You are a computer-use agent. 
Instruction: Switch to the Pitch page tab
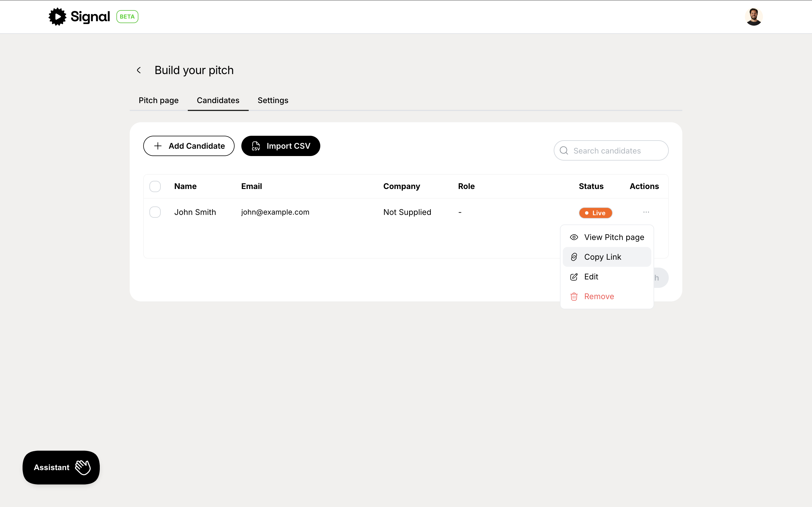[x=158, y=100]
